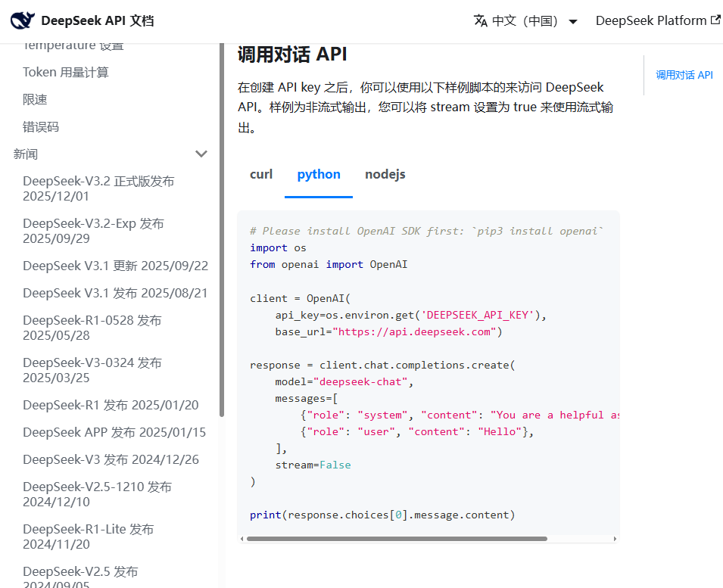Open the DeepSeek-R1 发布 2025/01/20 entry
The image size is (723, 588).
(x=111, y=405)
